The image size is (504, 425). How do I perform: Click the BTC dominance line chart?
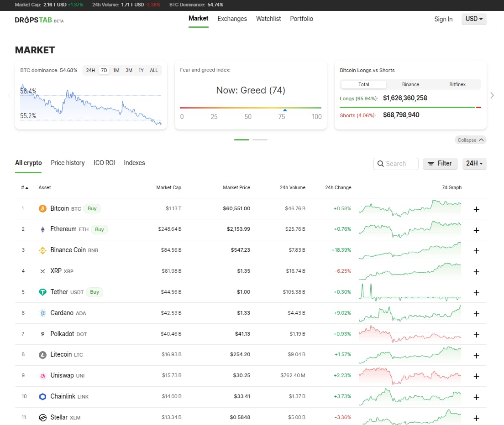(91, 104)
